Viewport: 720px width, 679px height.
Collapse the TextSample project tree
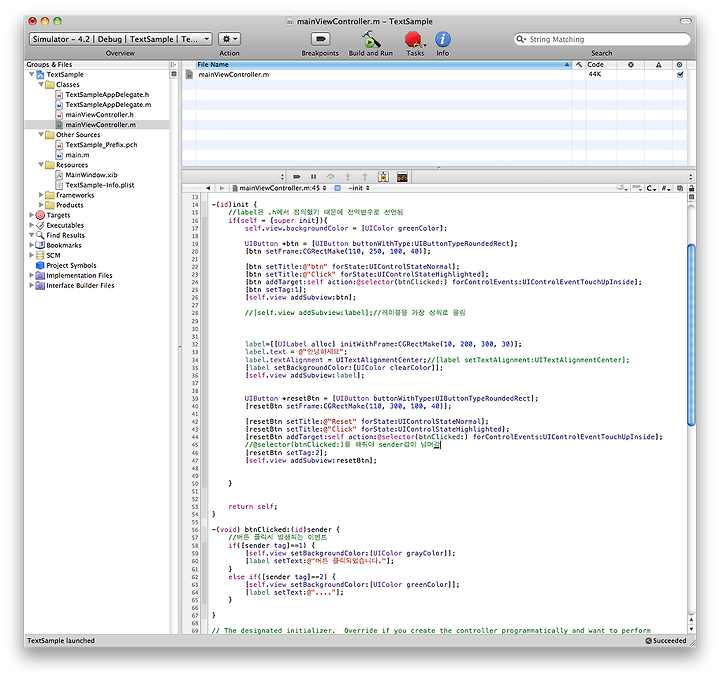tap(31, 74)
